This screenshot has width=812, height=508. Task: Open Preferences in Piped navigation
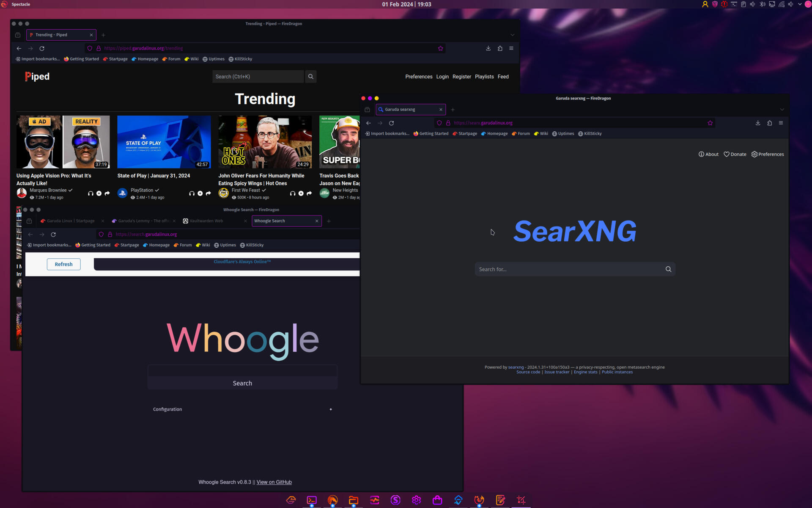point(419,77)
